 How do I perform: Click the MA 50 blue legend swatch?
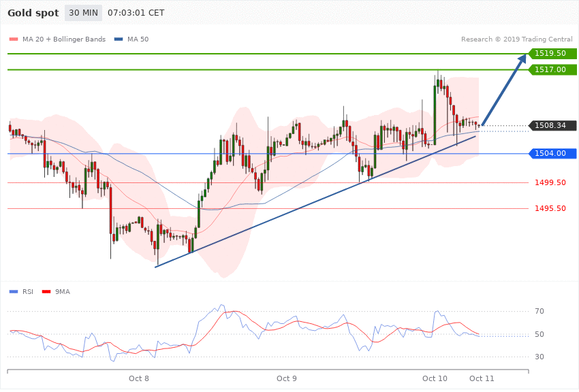(x=119, y=39)
